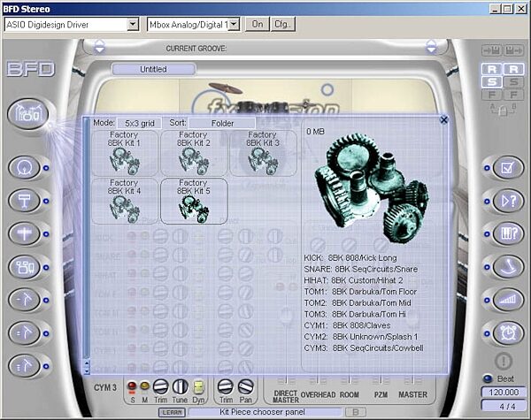
Task: Select the second cymbal button with two dashes
Action: [x=25, y=333]
